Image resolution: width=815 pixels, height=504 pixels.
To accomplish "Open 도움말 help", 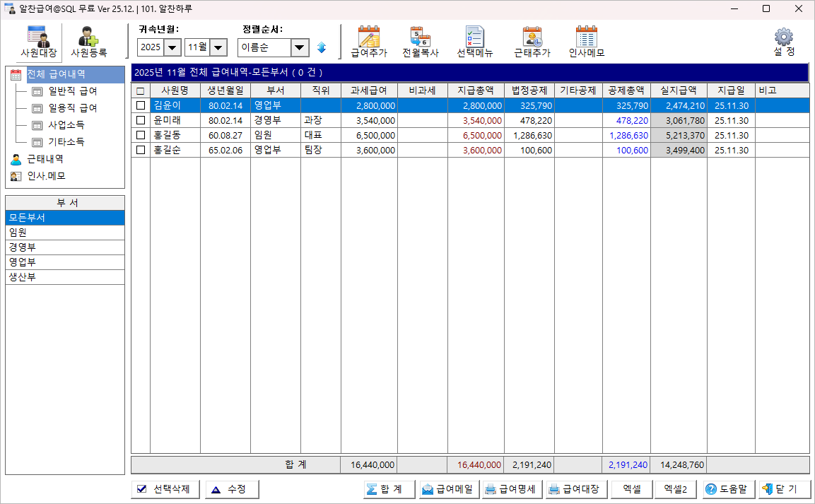I will tap(729, 489).
